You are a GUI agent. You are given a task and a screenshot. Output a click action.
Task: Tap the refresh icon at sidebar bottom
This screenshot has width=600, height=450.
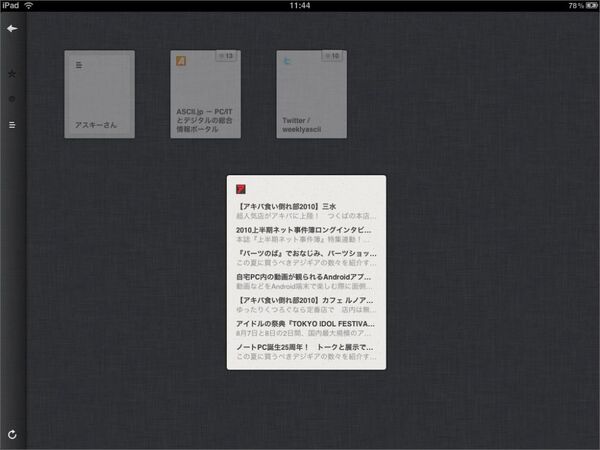click(12, 434)
